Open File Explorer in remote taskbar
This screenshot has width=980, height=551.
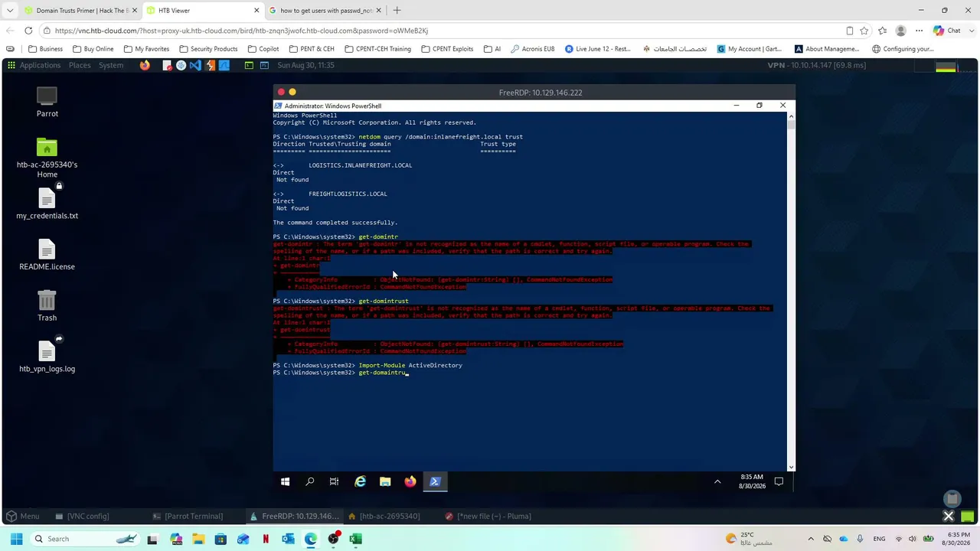pos(385,481)
